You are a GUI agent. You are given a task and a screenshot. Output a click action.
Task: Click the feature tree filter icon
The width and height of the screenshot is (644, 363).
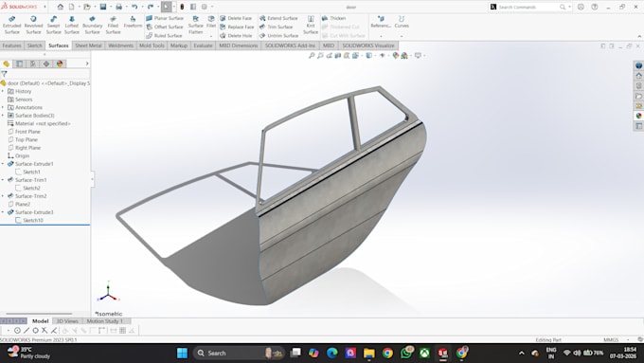coord(4,74)
